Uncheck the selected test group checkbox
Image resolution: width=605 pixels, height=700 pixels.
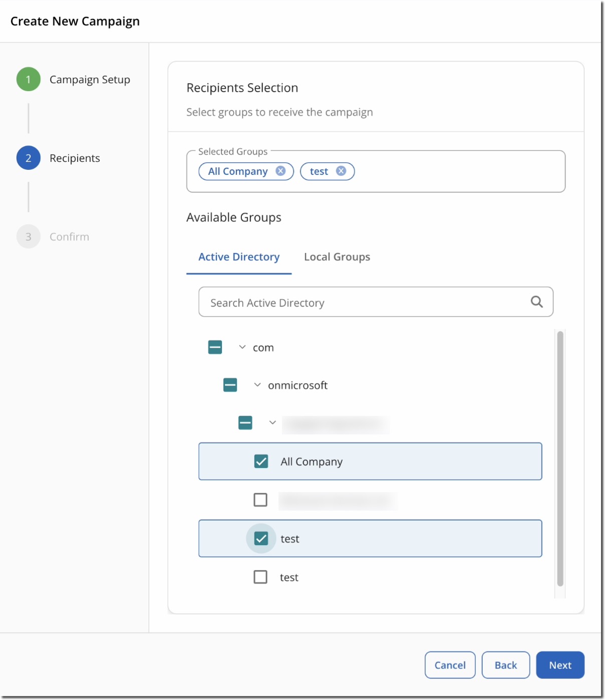261,538
